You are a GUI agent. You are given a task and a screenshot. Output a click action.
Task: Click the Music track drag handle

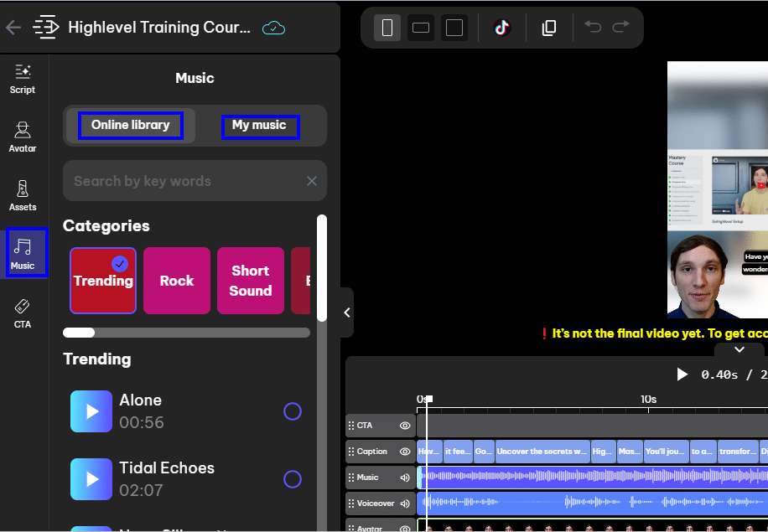pyautogui.click(x=351, y=478)
